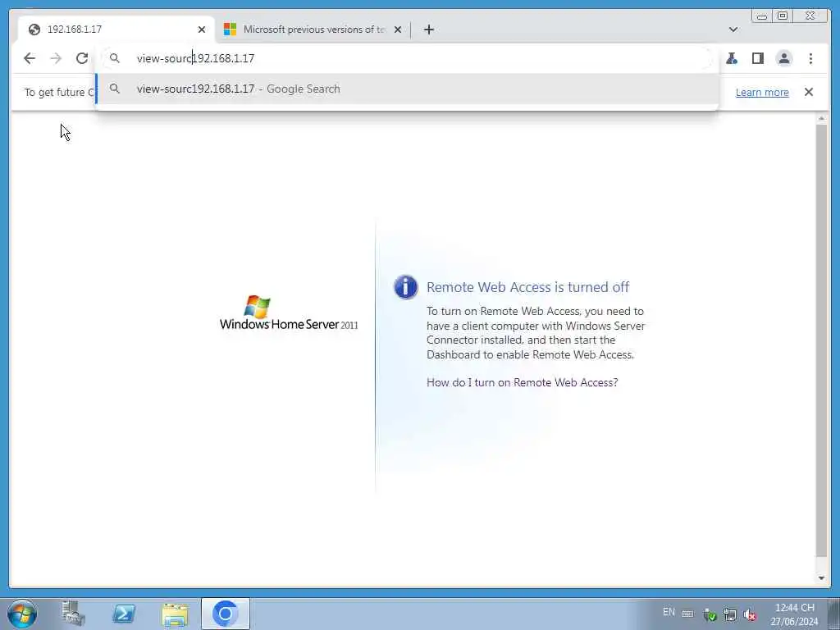Click the Chromium taskbar icon
This screenshot has height=630, width=840.
pos(225,614)
